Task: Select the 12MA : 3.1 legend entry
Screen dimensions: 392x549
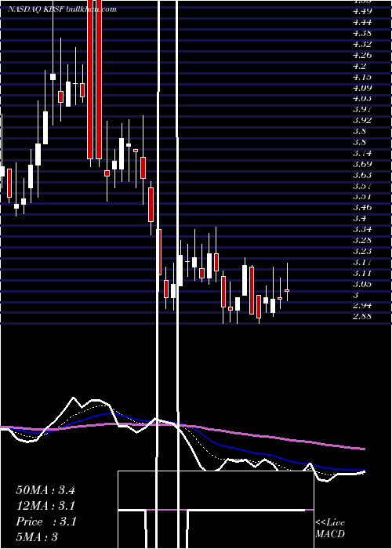Action: (x=45, y=506)
